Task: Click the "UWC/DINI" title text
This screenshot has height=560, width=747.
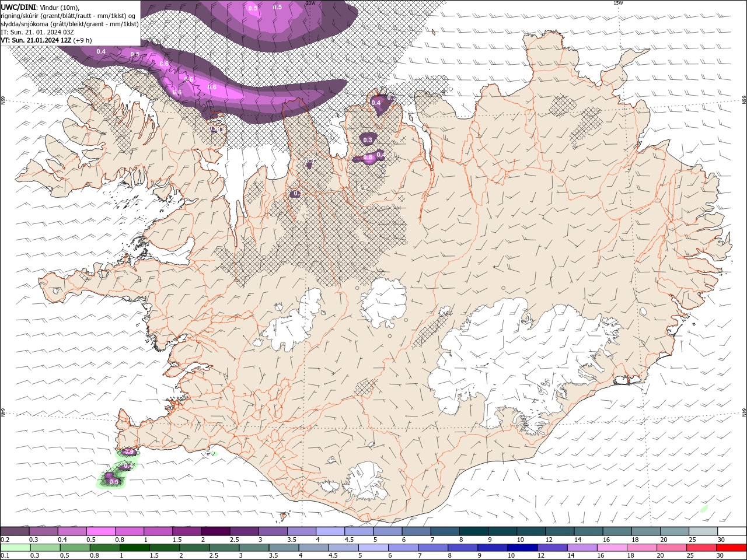Action: [18, 6]
